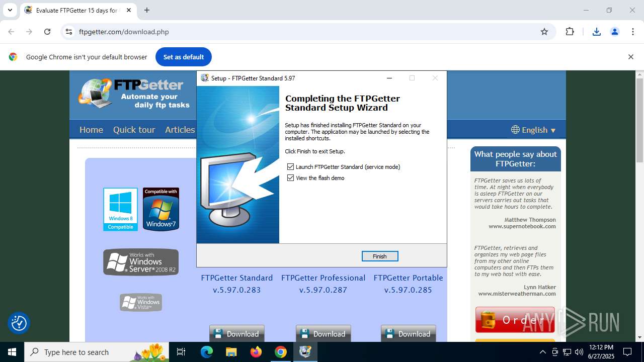Open Articles in website navigation
The width and height of the screenshot is (644, 362).
point(180,130)
